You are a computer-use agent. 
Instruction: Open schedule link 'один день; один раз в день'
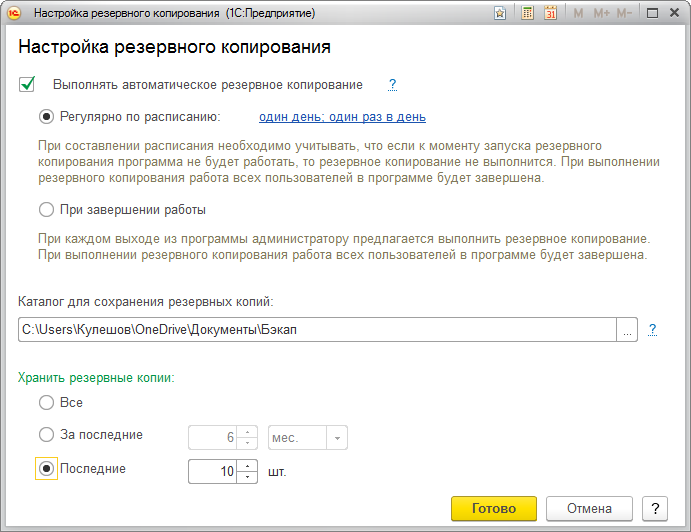click(x=342, y=117)
